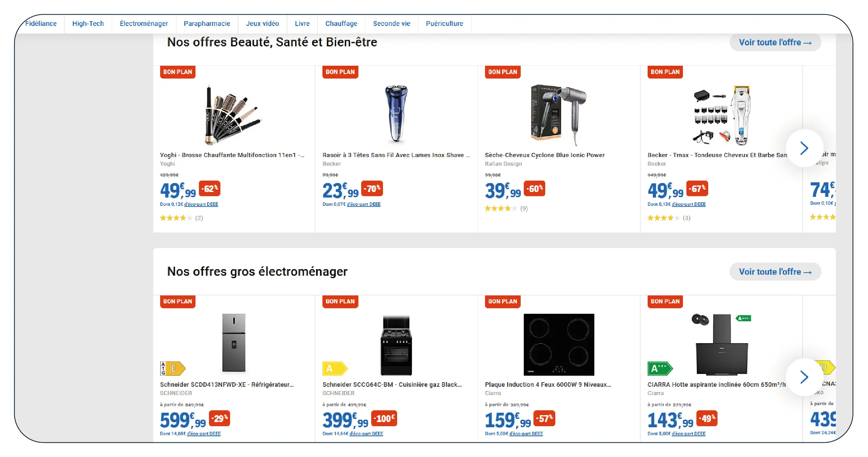
Task: Open the Ciarra induction hob product image
Action: tap(558, 345)
